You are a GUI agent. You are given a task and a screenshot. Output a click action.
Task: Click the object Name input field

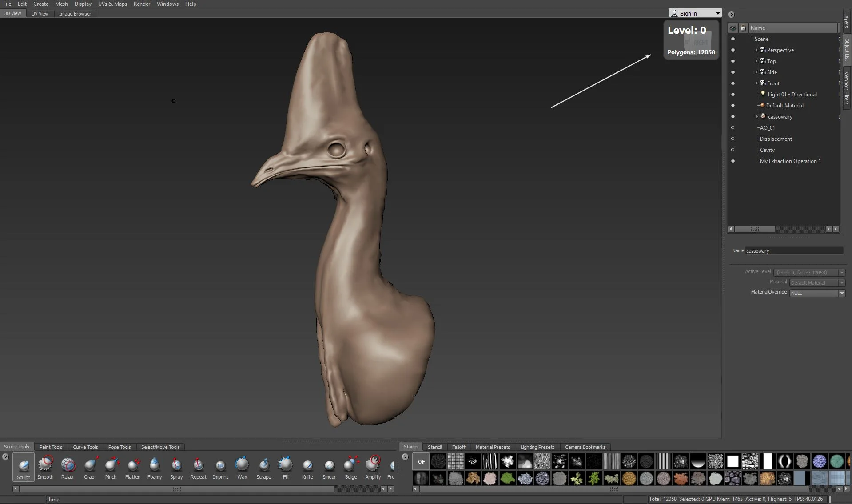click(x=793, y=251)
